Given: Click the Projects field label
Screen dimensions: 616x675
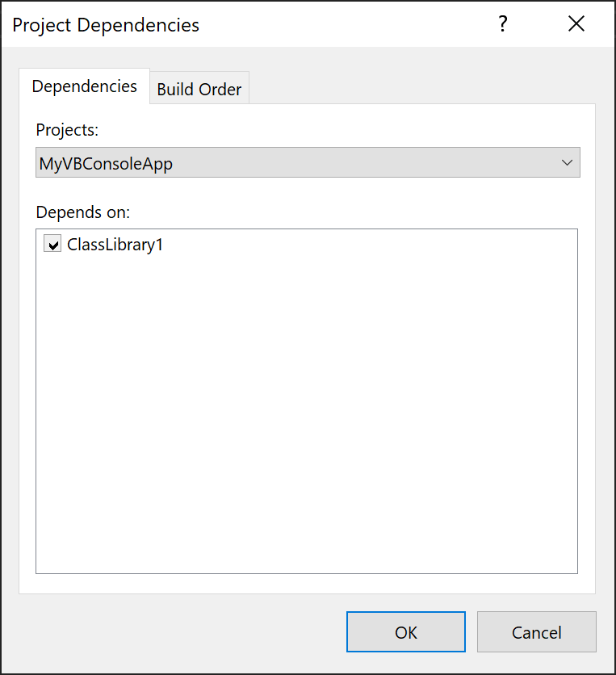Looking at the screenshot, I should tap(61, 130).
